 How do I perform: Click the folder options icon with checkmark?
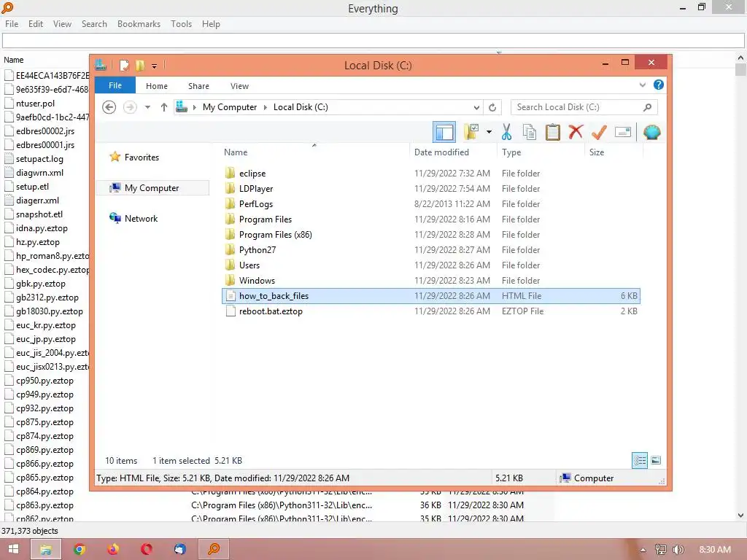pos(471,132)
